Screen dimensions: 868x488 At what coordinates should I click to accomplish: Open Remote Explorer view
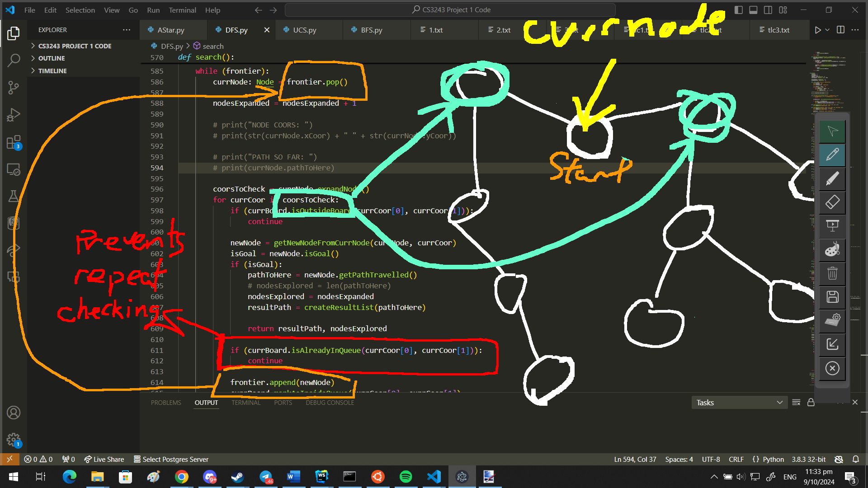pyautogui.click(x=14, y=169)
